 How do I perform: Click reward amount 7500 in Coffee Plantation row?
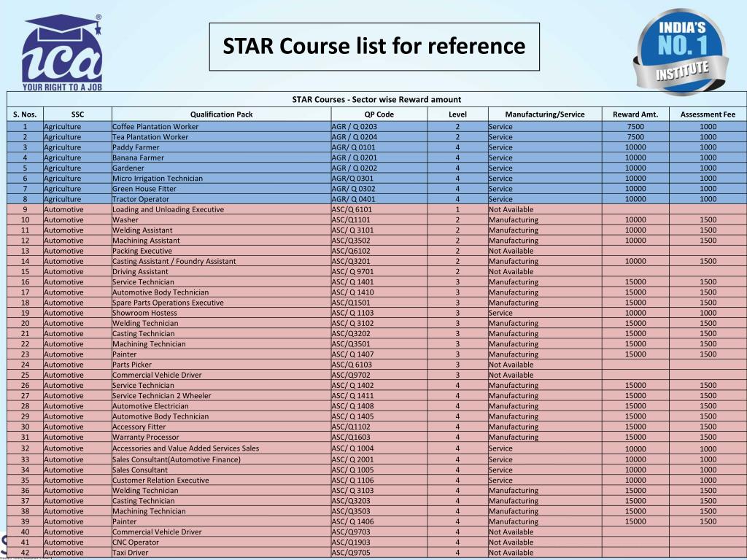(635, 127)
